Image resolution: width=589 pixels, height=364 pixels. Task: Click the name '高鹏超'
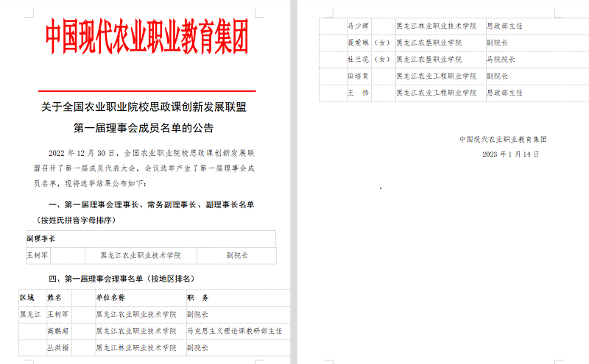[x=58, y=331]
